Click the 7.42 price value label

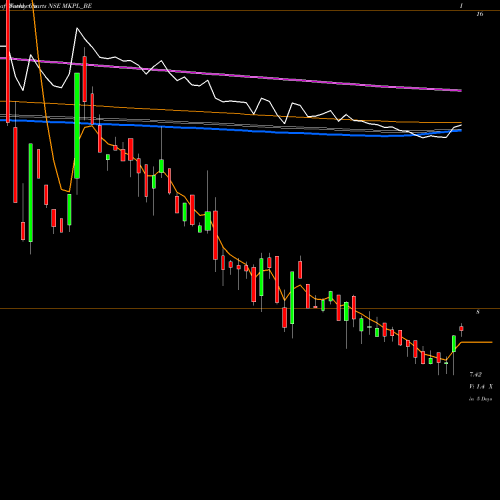point(476,375)
